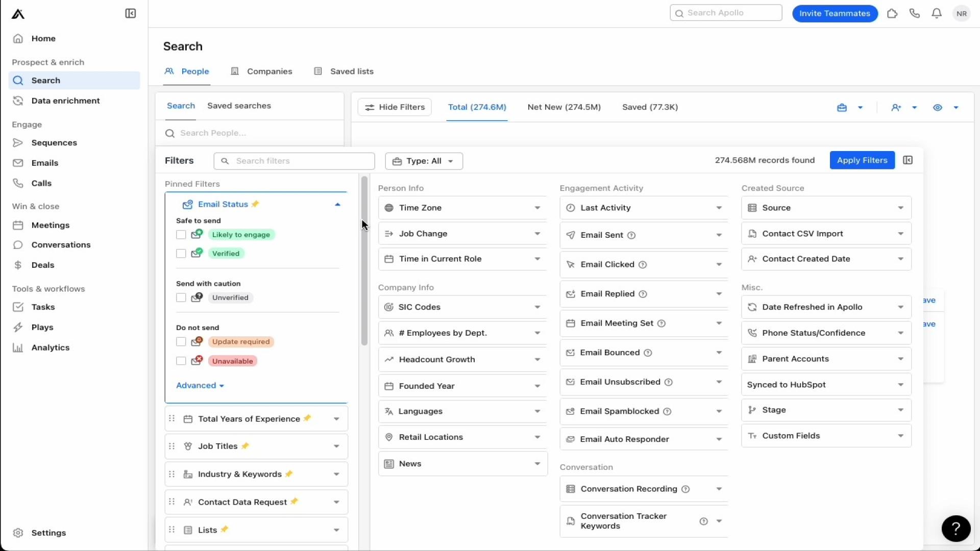Click the Hide Filters button
The height and width of the screenshot is (551, 980).
point(395,107)
